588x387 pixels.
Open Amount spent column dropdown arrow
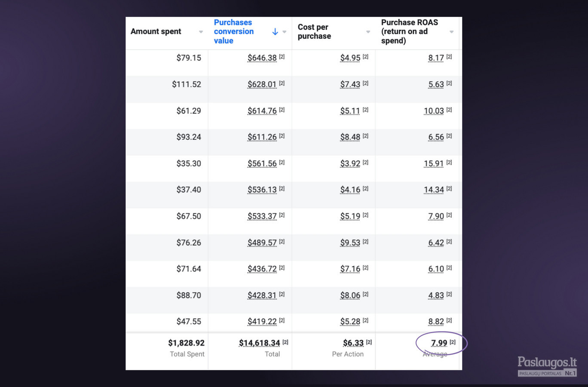[x=201, y=32]
